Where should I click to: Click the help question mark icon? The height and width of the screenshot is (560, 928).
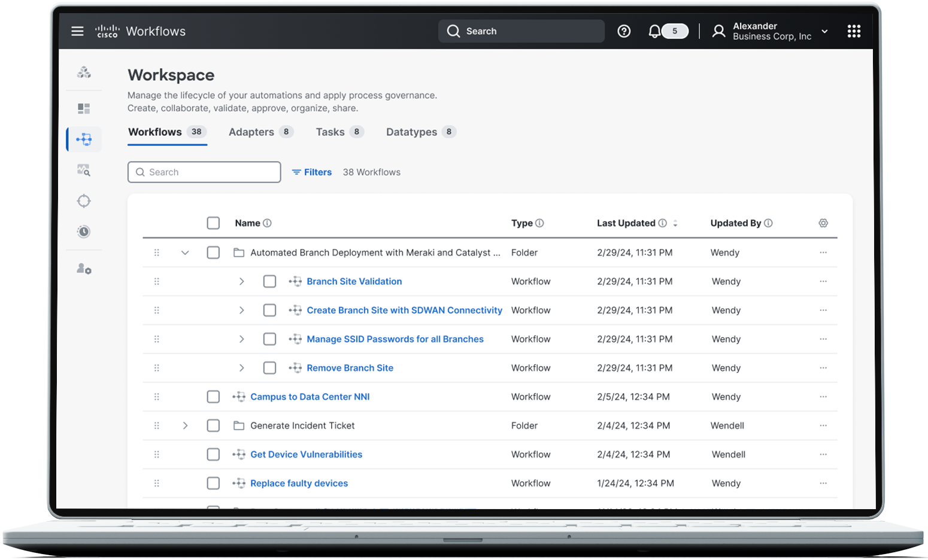click(x=624, y=31)
